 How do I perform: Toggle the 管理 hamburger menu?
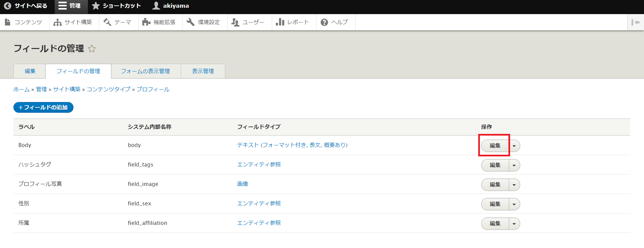click(x=70, y=6)
